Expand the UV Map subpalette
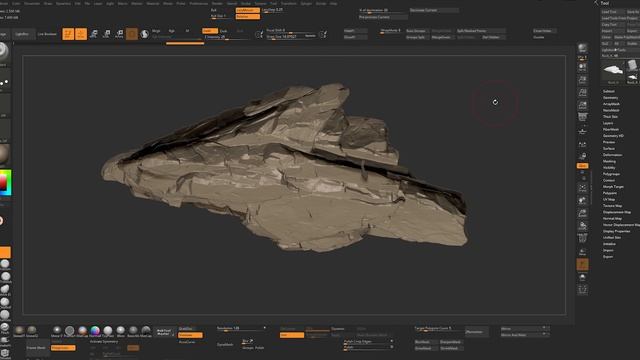 click(609, 199)
